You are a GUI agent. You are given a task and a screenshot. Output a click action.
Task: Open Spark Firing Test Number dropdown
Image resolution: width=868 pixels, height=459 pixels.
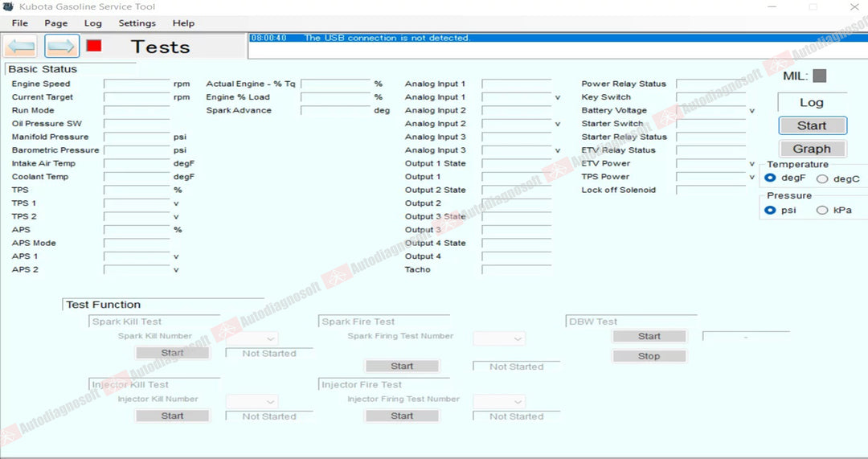coord(499,338)
